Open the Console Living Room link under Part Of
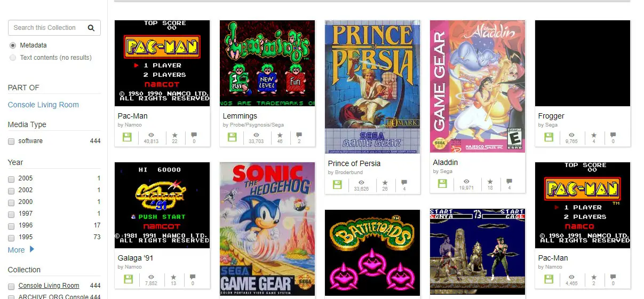Viewport: 644px width, 299px height. click(43, 105)
